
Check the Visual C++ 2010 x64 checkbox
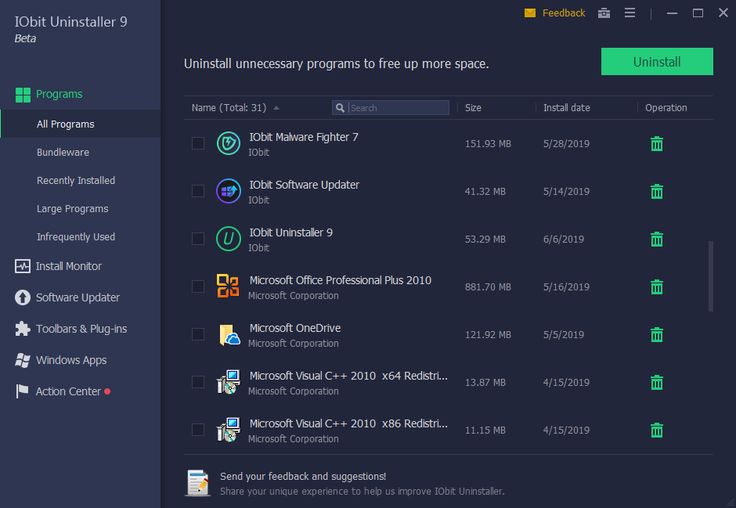(198, 382)
